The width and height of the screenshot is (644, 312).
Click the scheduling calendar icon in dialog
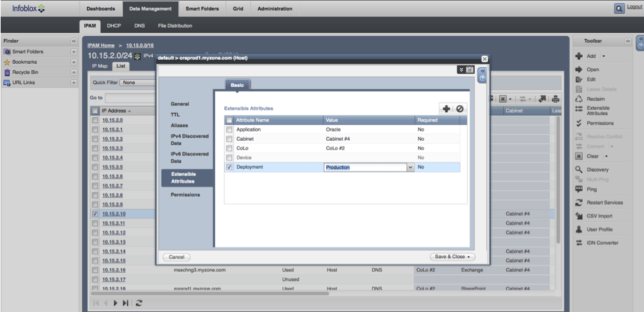(470, 70)
